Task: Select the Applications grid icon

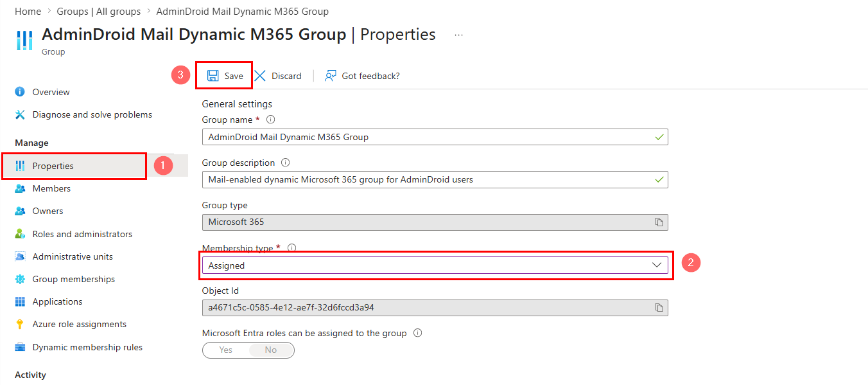Action: point(20,301)
